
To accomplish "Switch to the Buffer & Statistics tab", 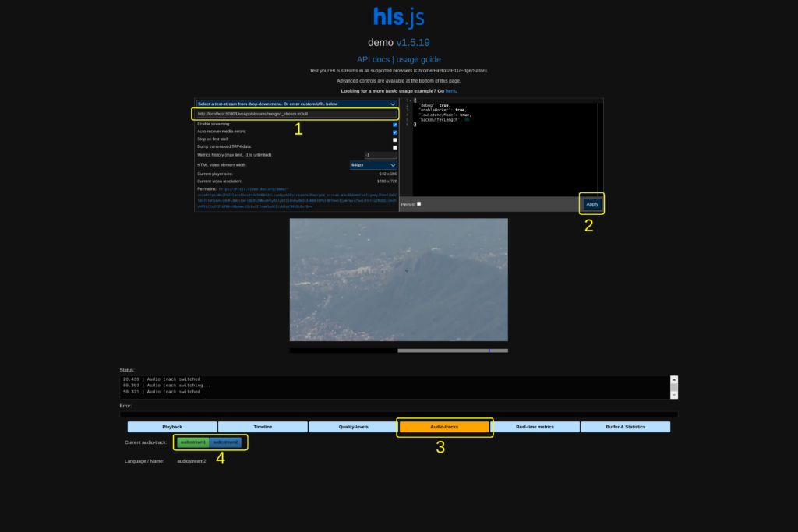I will [626, 427].
